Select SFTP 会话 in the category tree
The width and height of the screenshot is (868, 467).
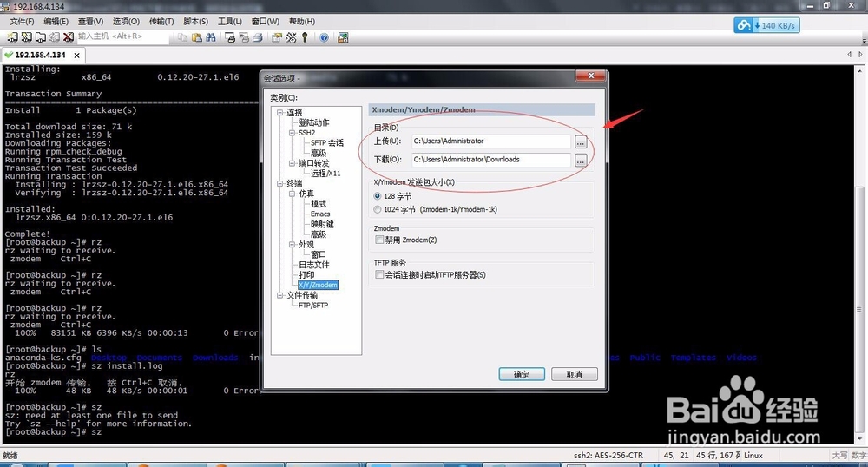pyautogui.click(x=326, y=142)
